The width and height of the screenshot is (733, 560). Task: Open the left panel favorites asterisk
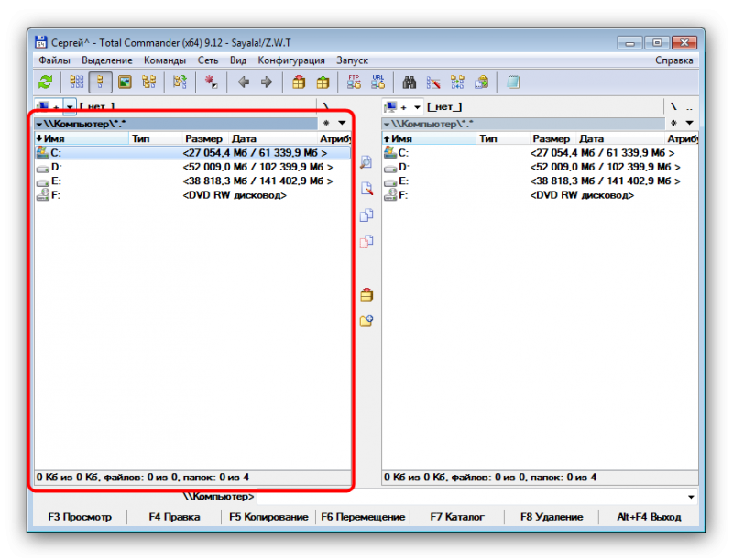point(326,123)
